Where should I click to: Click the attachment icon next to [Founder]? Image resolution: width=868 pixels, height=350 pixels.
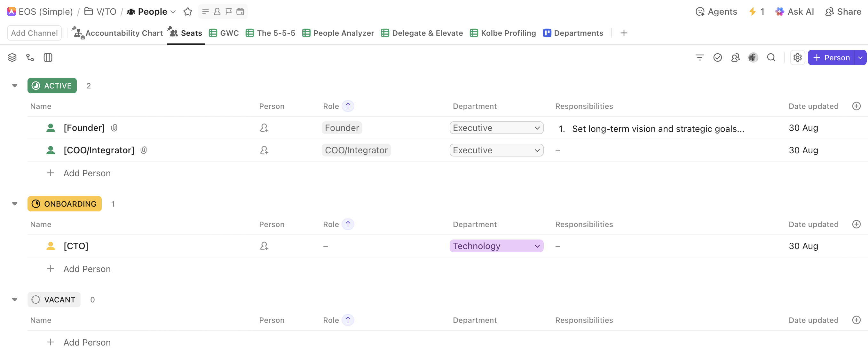(114, 128)
